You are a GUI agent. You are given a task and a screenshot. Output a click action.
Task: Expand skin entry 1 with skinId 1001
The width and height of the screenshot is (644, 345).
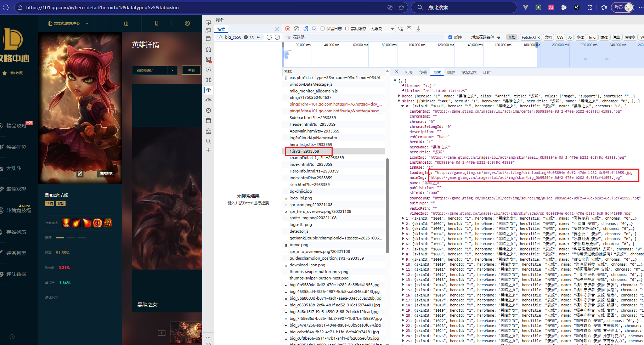[403, 218]
